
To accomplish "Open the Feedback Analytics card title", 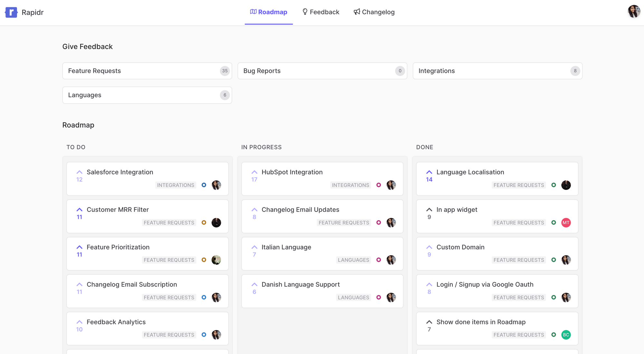I will [116, 322].
